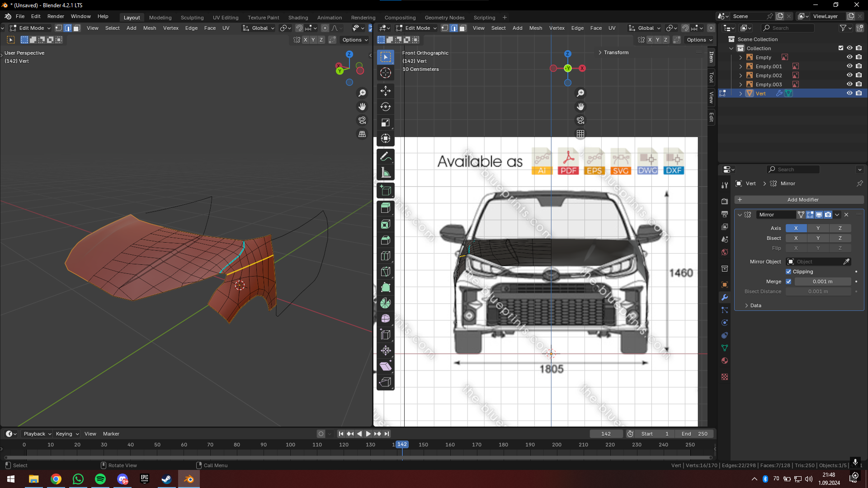The image size is (868, 488).
Task: Select the Loop Cut tool
Action: coord(385,256)
